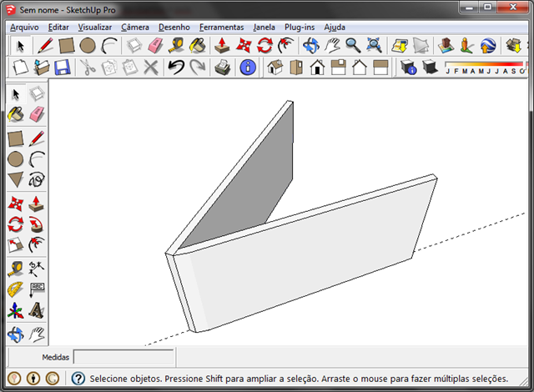Image resolution: width=534 pixels, height=392 pixels.
Task: Select the Dimension tool
Action: tap(37, 269)
